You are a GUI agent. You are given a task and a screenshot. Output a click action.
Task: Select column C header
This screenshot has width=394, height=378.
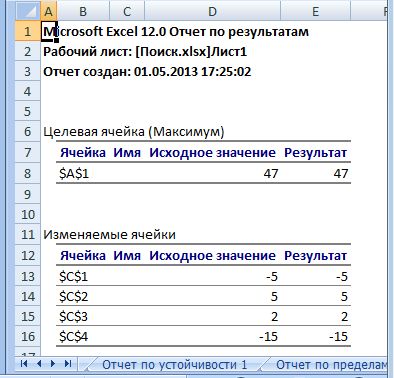(127, 12)
